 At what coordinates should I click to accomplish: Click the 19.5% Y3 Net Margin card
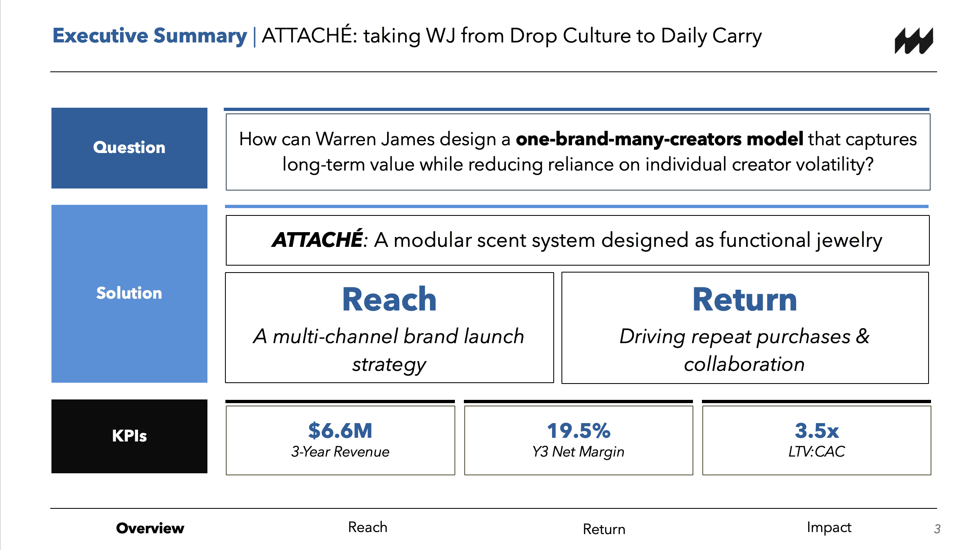point(578,440)
